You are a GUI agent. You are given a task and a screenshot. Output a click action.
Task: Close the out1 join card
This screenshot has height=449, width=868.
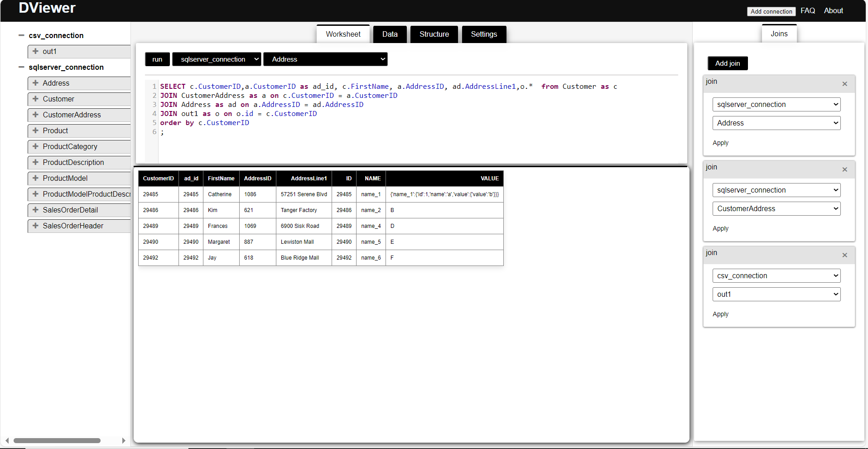(x=844, y=255)
